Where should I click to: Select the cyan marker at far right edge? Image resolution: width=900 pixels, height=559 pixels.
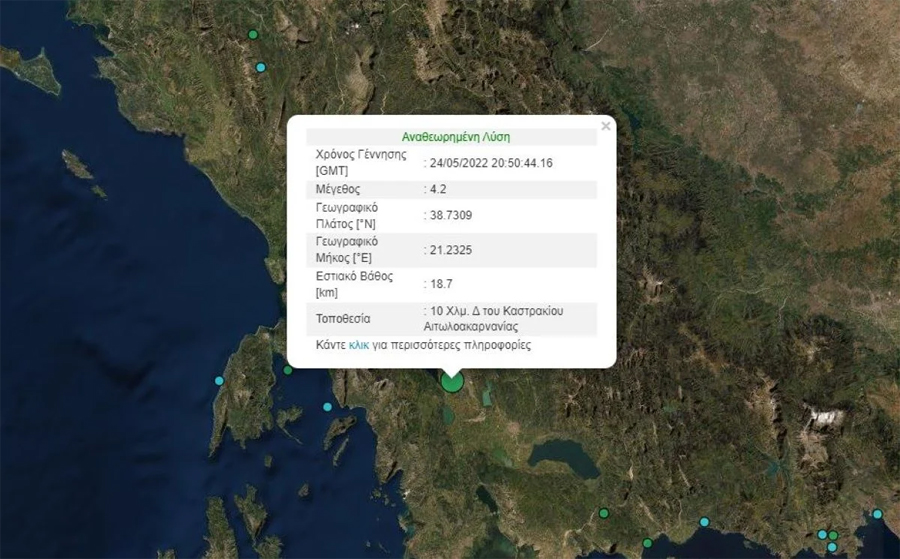(877, 514)
